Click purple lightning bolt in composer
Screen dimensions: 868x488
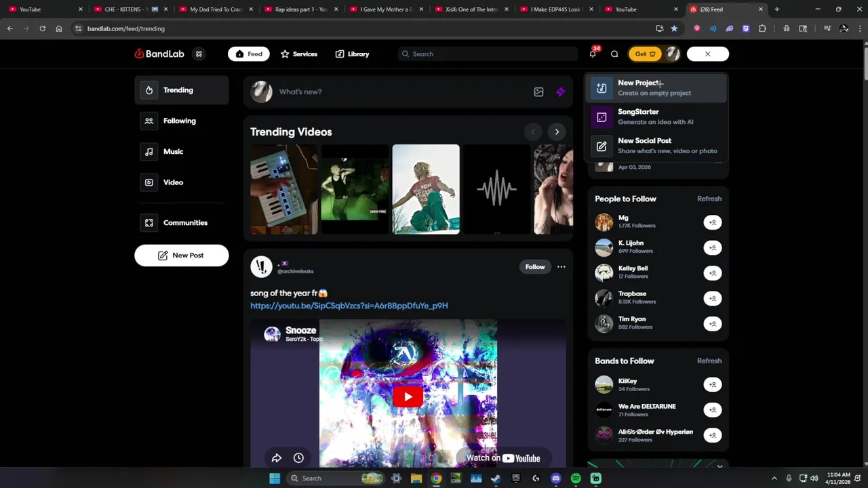pos(560,91)
